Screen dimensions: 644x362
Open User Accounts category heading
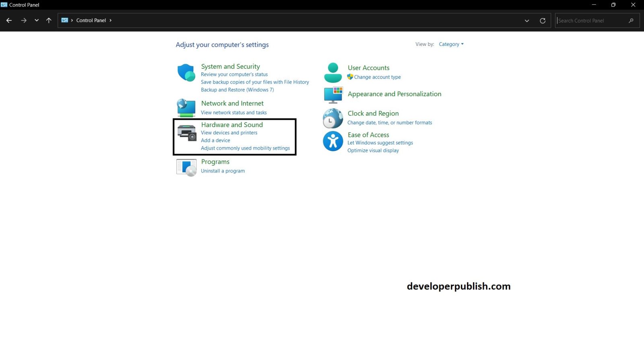(x=368, y=68)
